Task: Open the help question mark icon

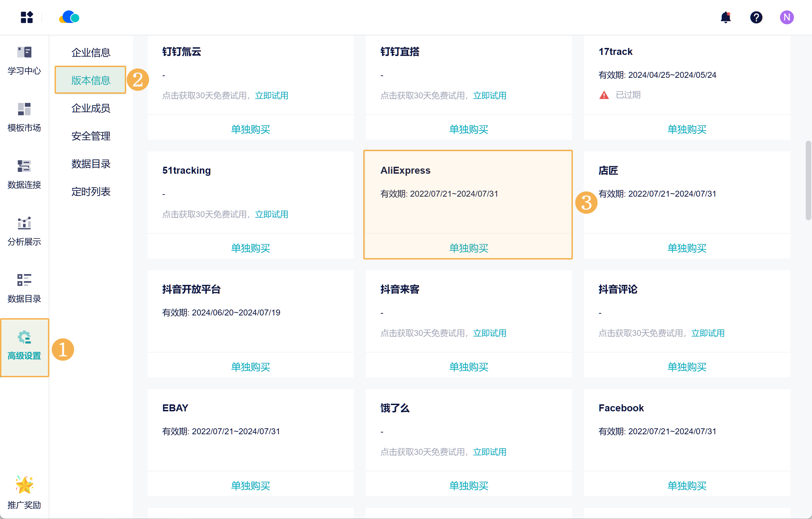Action: (756, 17)
